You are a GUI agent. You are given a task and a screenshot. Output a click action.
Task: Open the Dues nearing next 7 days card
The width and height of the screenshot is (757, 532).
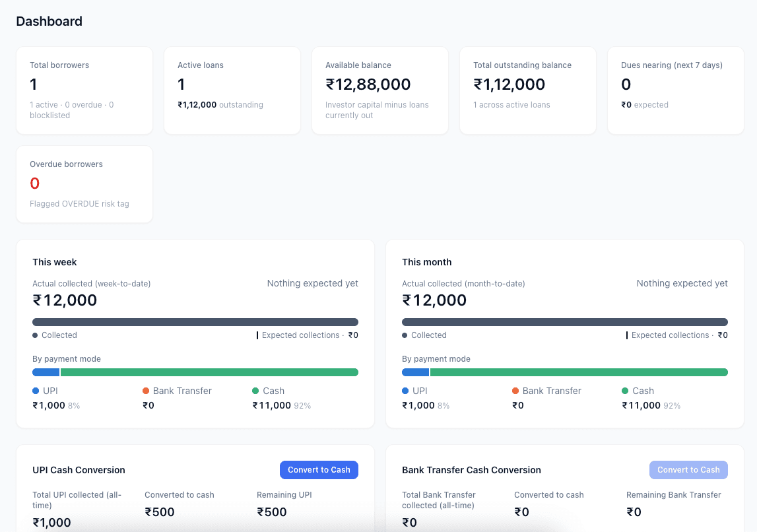[675, 90]
